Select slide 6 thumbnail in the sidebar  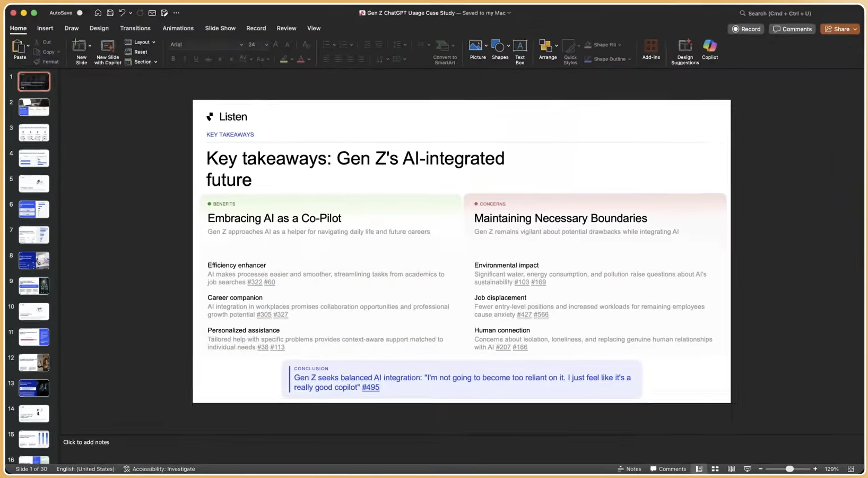click(33, 209)
